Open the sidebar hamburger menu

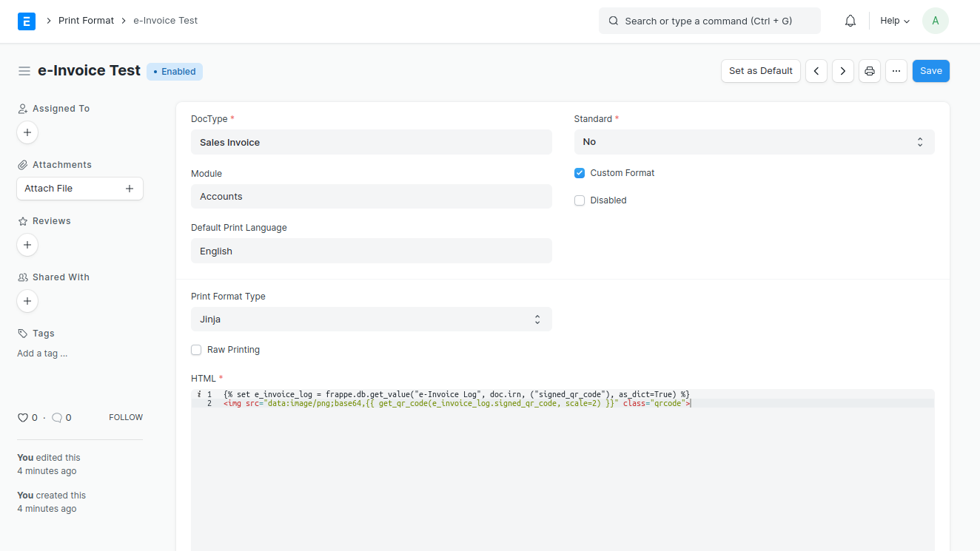pos(24,70)
